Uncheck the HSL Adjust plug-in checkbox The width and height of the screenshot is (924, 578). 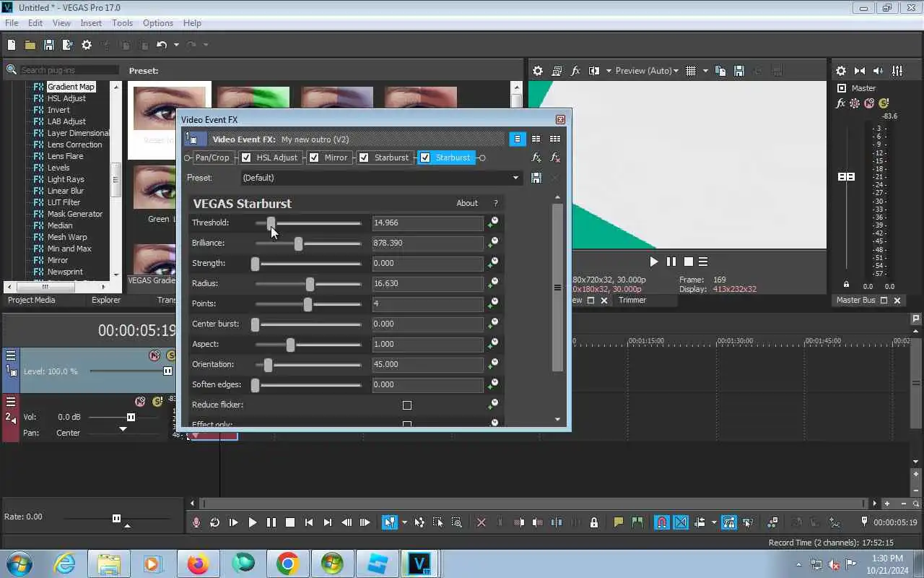pyautogui.click(x=247, y=158)
